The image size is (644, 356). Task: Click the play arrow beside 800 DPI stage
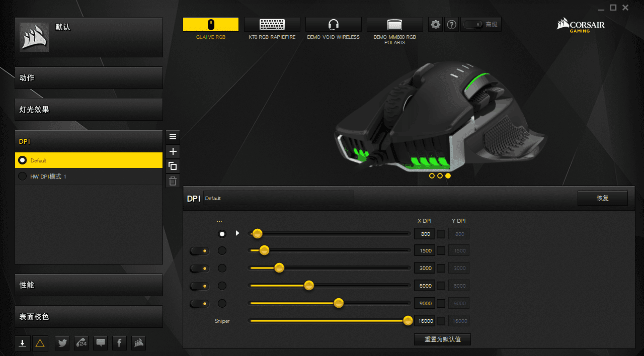pyautogui.click(x=237, y=233)
